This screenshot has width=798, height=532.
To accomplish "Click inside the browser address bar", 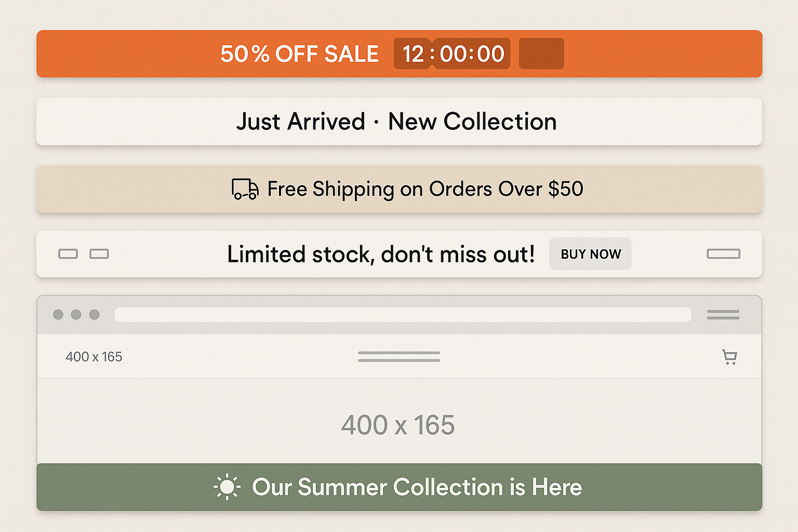I will click(x=403, y=315).
